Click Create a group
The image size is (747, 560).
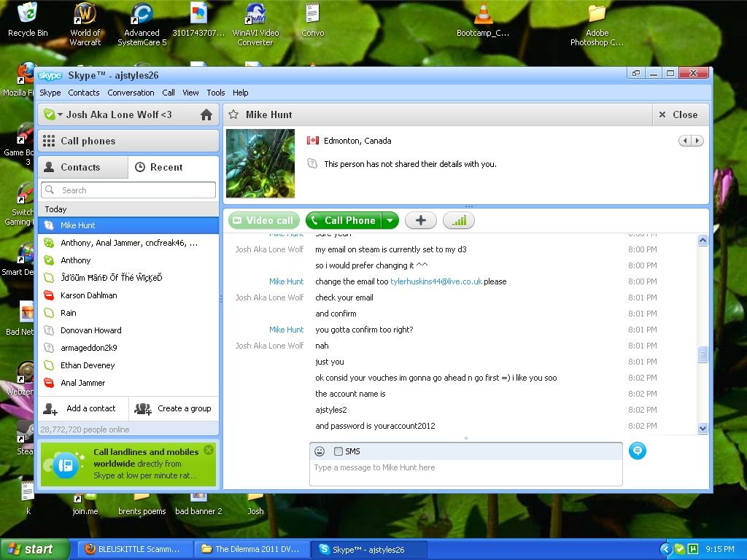pos(174,408)
